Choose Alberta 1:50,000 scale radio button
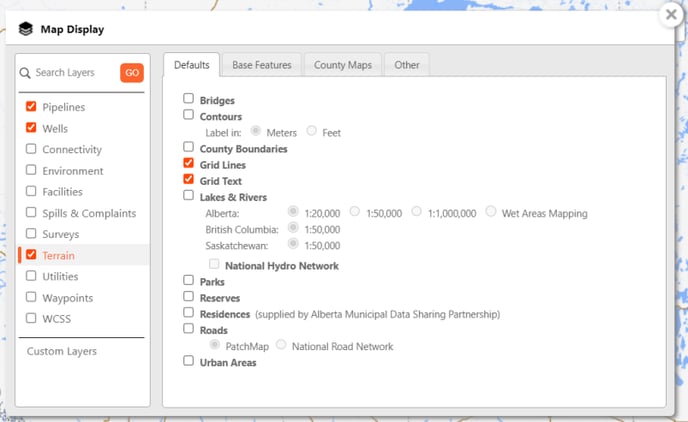Screen dimensions: 688x422 coord(355,212)
